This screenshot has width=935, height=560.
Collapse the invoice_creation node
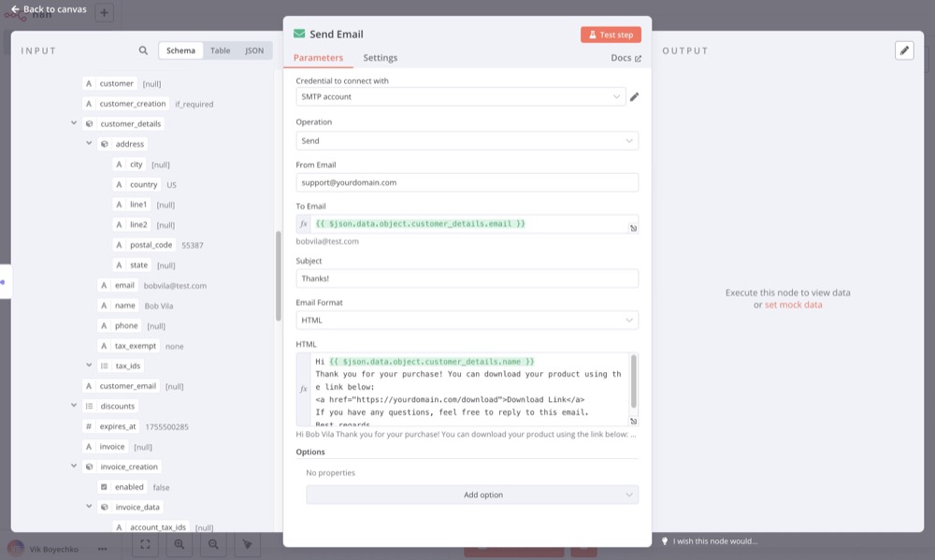coord(74,467)
